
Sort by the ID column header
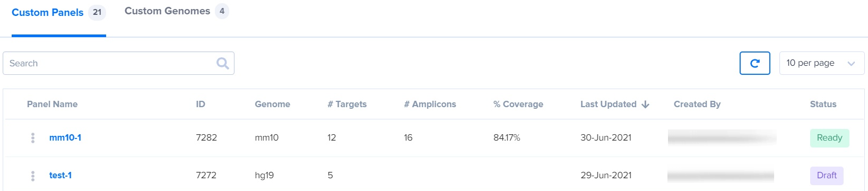[201, 104]
